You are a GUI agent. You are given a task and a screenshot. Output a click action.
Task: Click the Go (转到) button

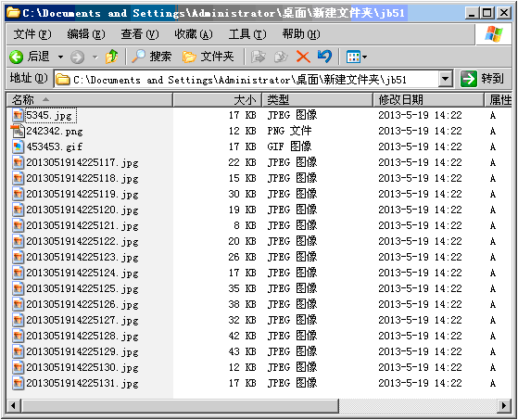point(482,79)
